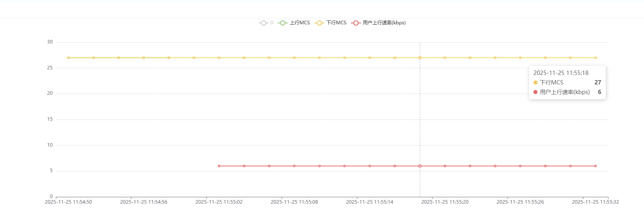Click the yellow 下行MCS legend marker icon

pos(319,23)
